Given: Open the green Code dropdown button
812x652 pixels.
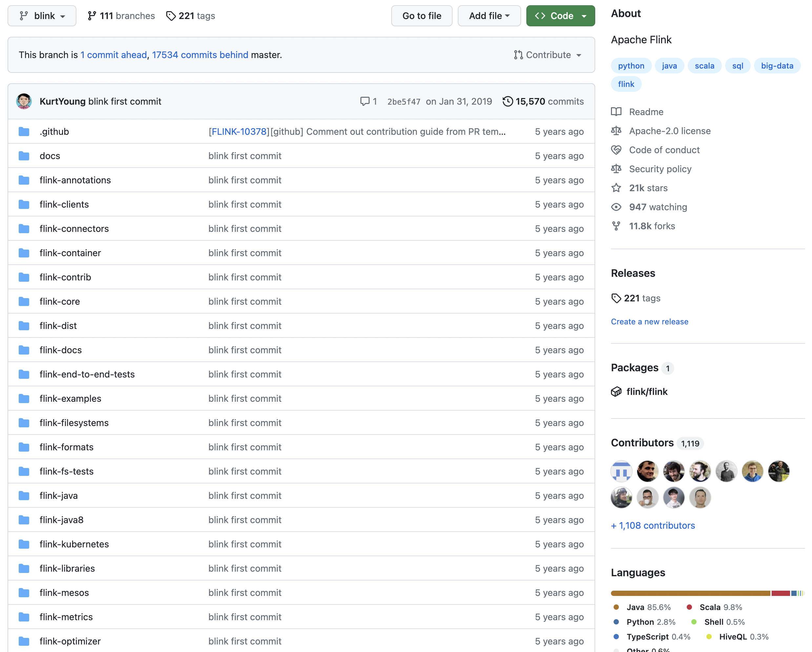Looking at the screenshot, I should (x=560, y=16).
